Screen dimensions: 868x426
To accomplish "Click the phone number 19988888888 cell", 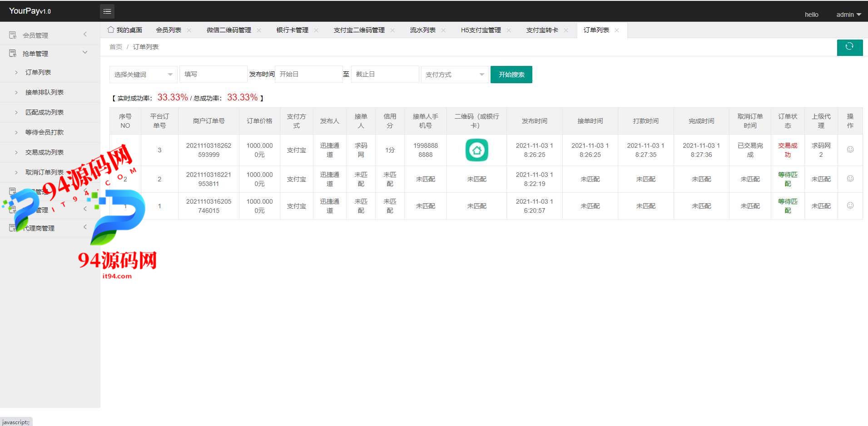I will [426, 150].
